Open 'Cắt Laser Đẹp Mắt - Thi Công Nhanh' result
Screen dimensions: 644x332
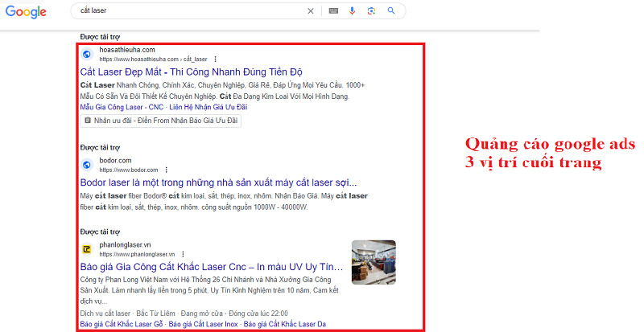191,72
